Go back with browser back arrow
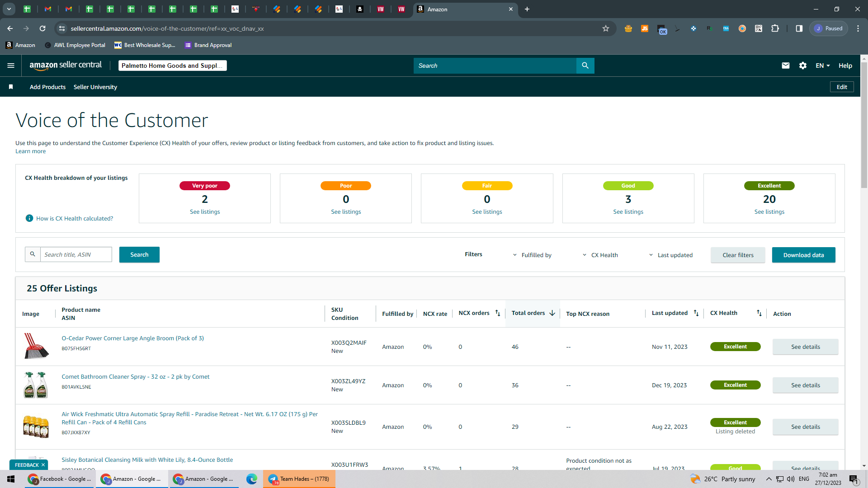This screenshot has width=868, height=488. click(10, 28)
